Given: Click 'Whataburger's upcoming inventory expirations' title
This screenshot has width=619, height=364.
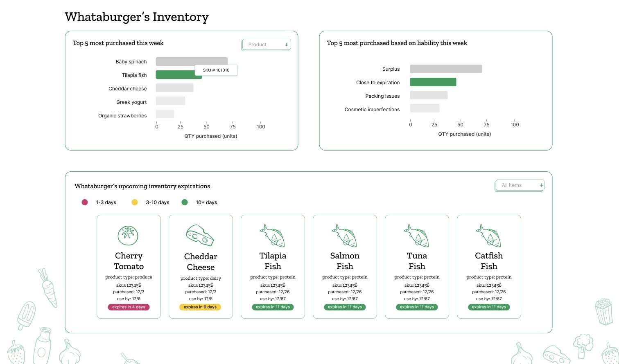Looking at the screenshot, I should pos(142,186).
